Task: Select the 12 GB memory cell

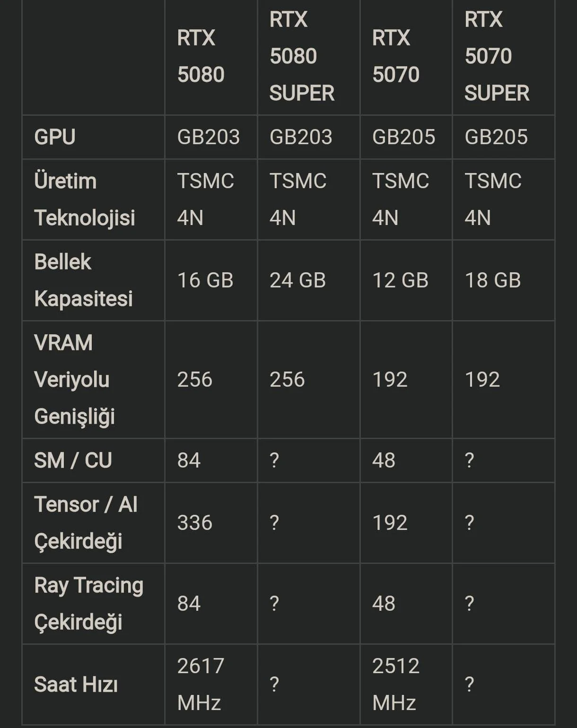Action: tap(400, 280)
